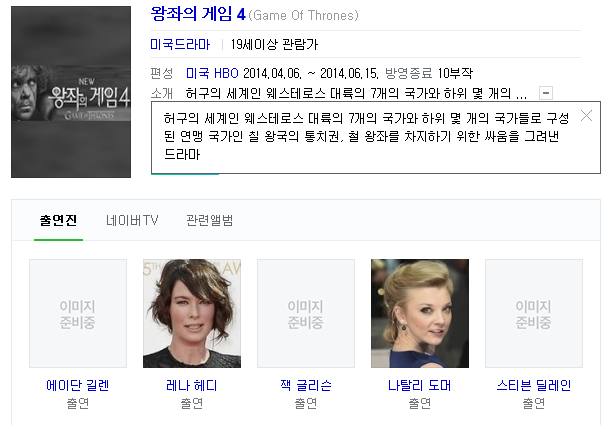Switch to the 네이버TV tab
Image resolution: width=601 pixels, height=425 pixels.
[132, 220]
